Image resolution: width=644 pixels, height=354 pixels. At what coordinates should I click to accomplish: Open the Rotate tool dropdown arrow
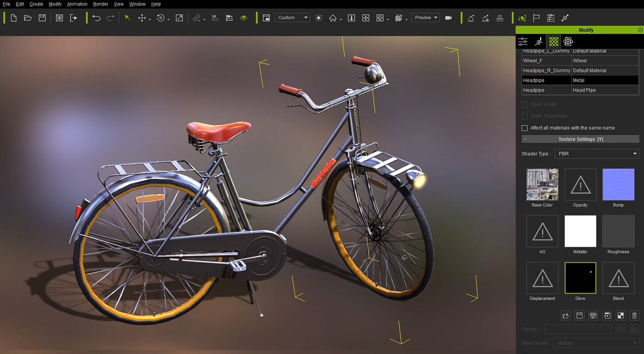tap(169, 20)
